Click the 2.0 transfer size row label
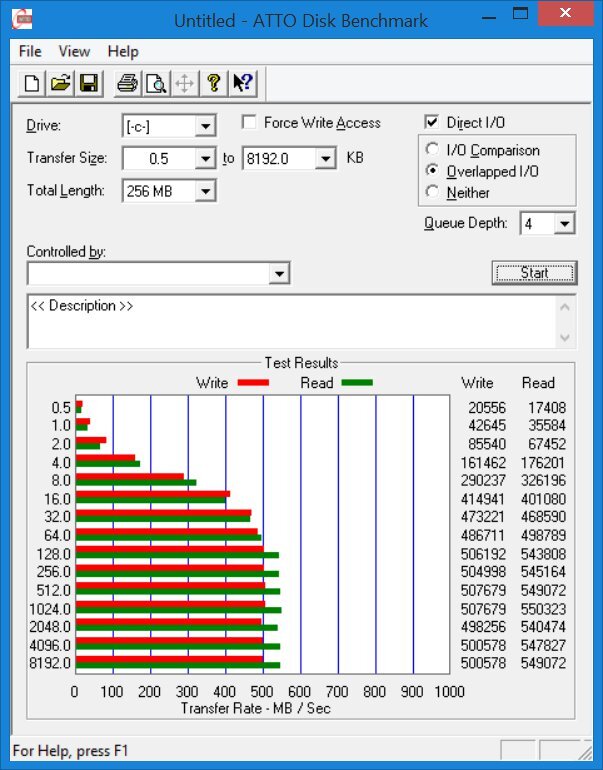 tap(61, 444)
